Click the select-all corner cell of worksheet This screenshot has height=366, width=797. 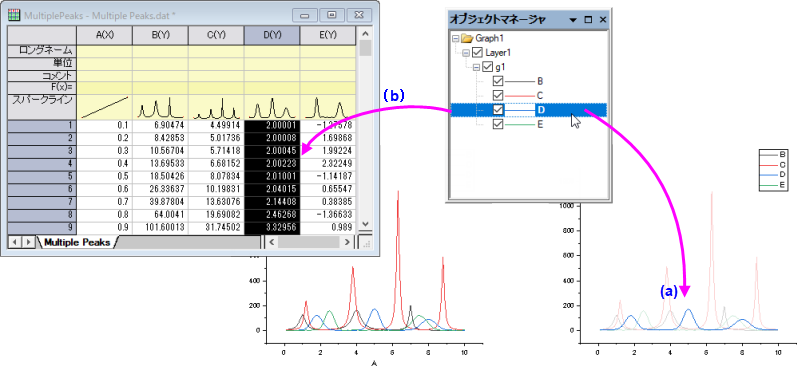click(42, 35)
